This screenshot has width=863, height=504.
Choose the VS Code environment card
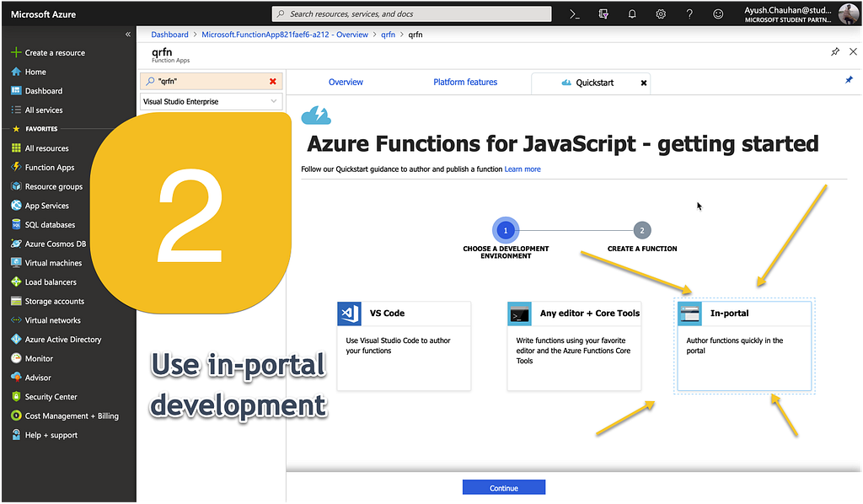click(404, 346)
